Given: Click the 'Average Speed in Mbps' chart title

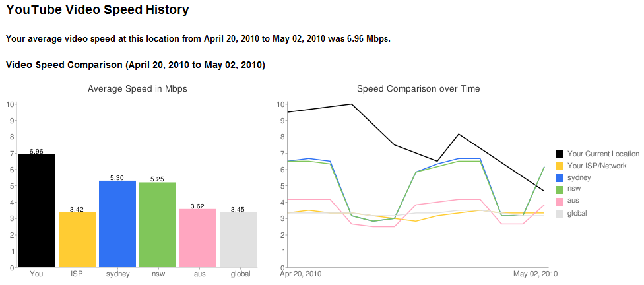Looking at the screenshot, I should pos(137,88).
